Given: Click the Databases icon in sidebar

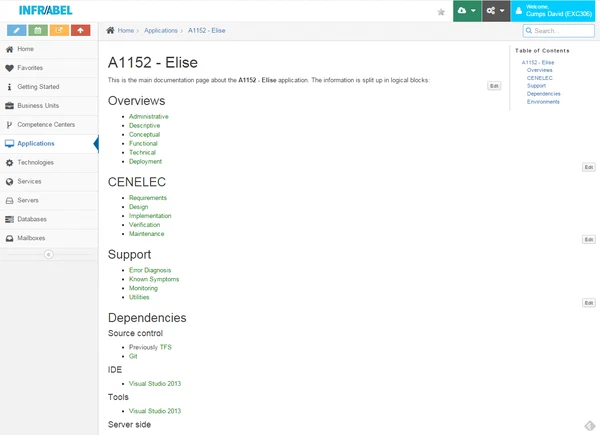Looking at the screenshot, I should coord(10,219).
